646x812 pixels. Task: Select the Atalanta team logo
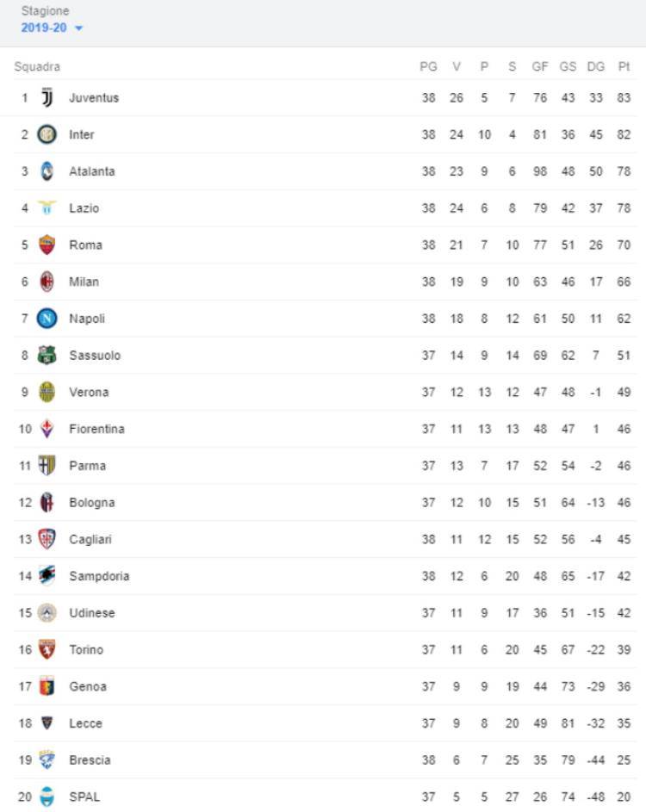point(47,171)
